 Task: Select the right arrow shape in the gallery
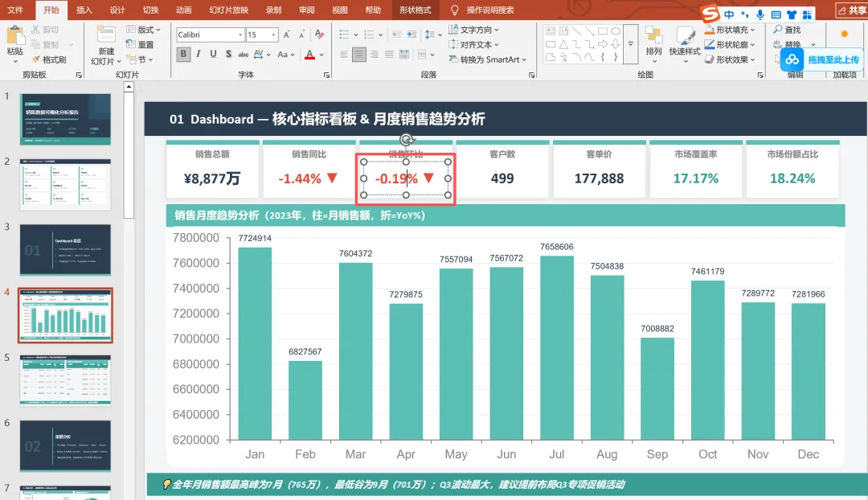pyautogui.click(x=603, y=44)
